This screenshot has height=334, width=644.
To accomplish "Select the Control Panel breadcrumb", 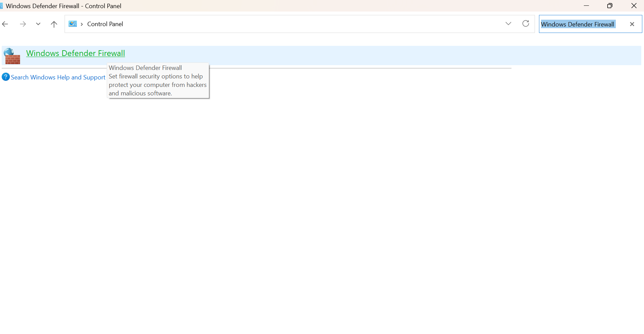I will pyautogui.click(x=105, y=24).
